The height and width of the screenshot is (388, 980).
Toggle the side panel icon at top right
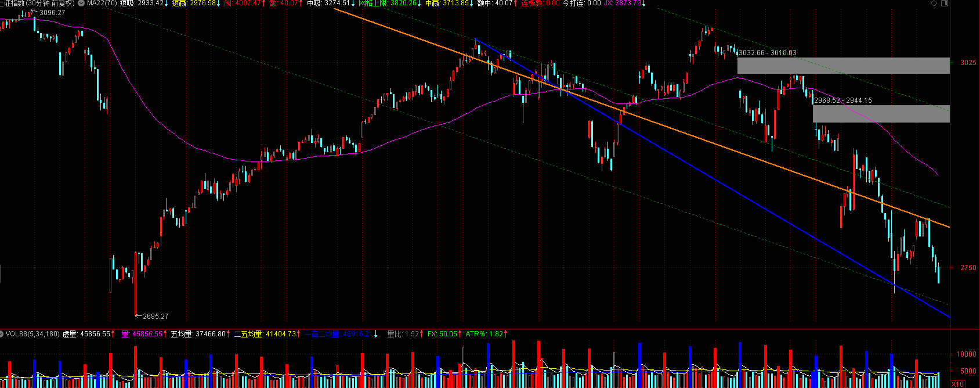coord(944,3)
